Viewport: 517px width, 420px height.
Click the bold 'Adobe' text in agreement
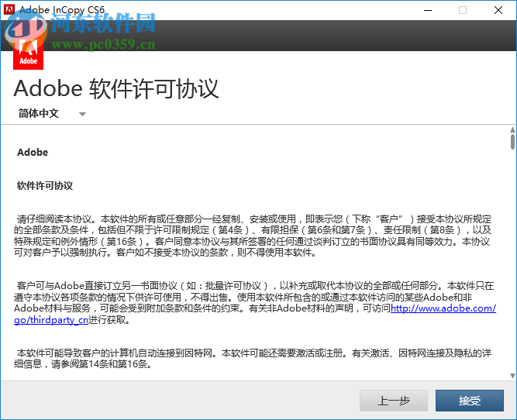[x=33, y=153]
